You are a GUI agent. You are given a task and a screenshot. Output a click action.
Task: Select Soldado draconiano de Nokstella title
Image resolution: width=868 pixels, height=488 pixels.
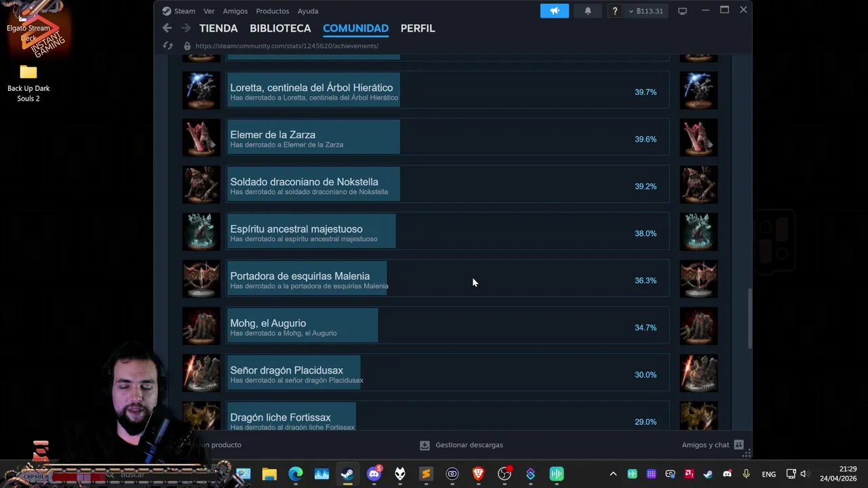tap(304, 182)
